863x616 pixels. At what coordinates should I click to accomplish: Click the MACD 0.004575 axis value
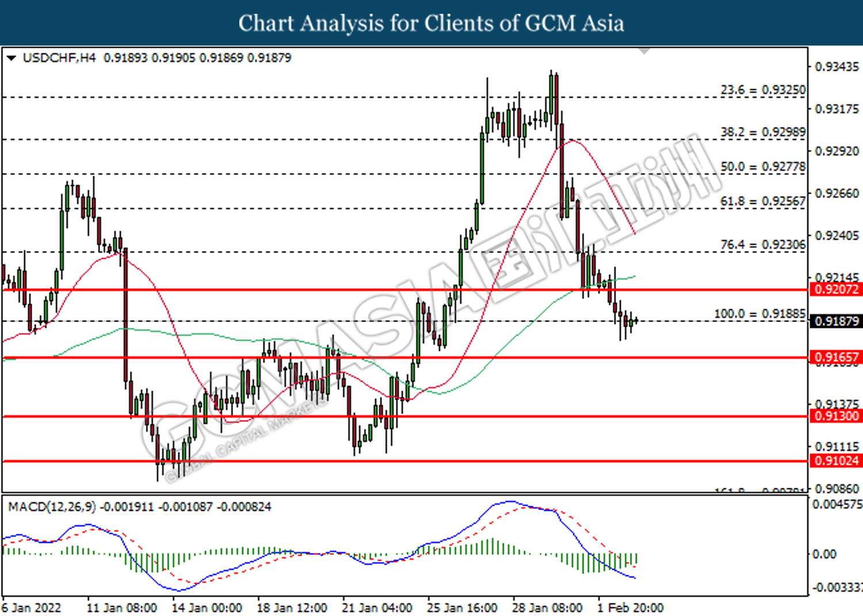coord(837,504)
